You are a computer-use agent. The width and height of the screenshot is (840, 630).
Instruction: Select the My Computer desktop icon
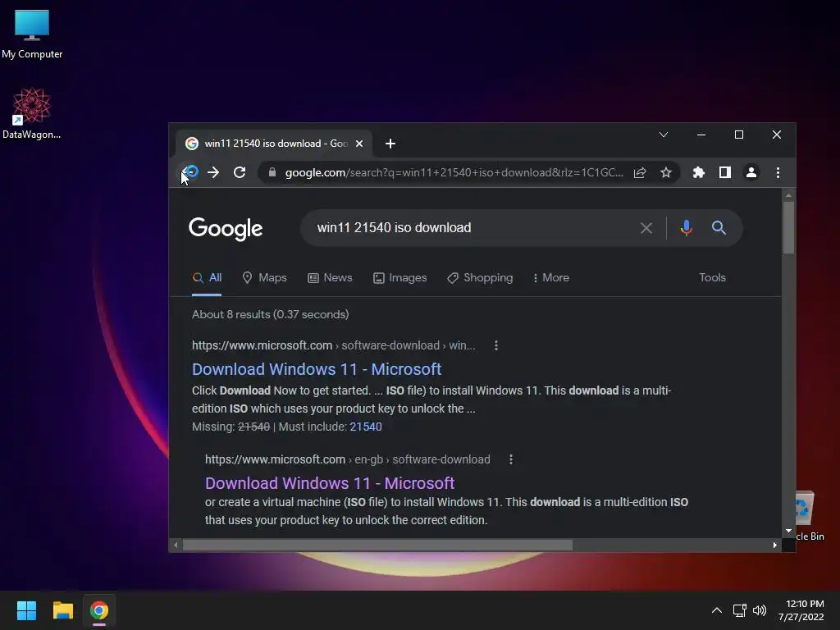[x=32, y=33]
